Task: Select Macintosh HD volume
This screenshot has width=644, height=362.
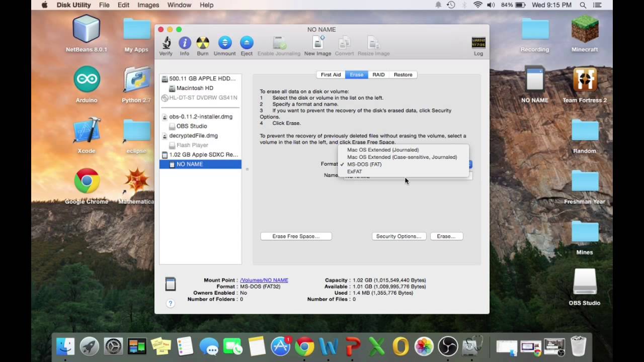Action: point(200,88)
